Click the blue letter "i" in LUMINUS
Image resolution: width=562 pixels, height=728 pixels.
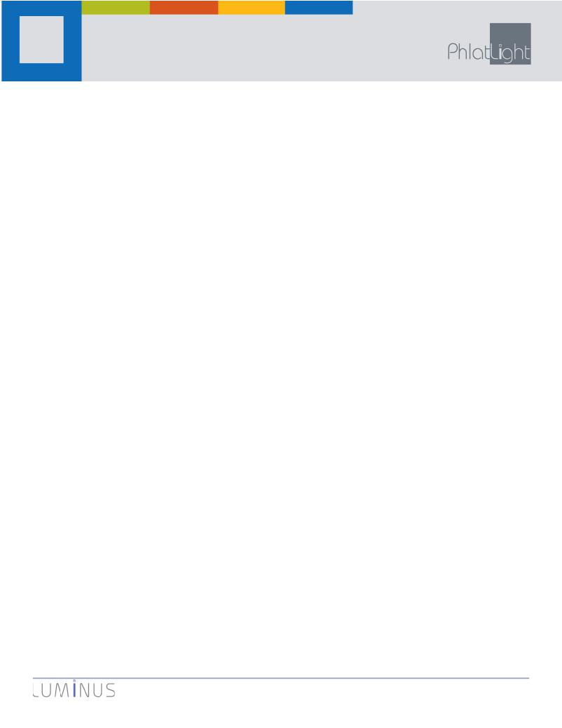coord(74,689)
